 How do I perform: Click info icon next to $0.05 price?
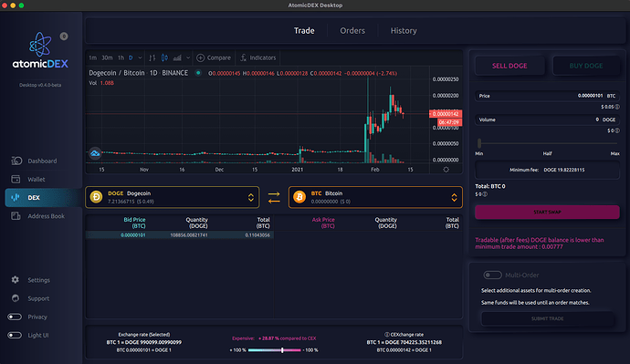tap(617, 107)
